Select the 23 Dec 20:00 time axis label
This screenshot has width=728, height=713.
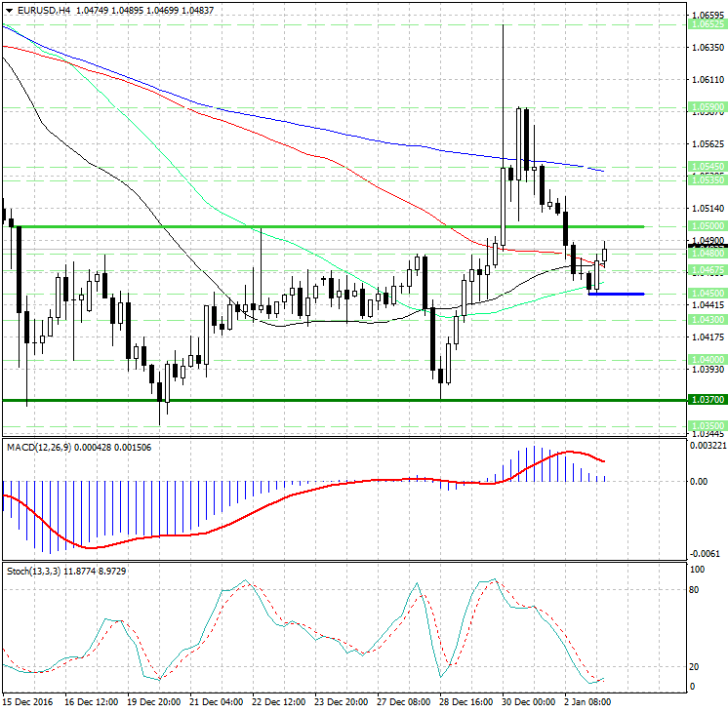(x=341, y=702)
